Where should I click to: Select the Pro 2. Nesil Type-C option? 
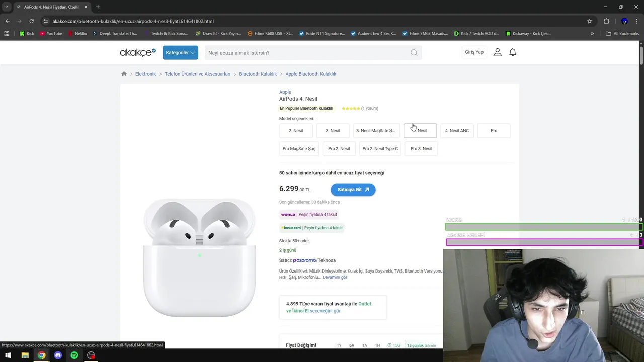(x=380, y=149)
